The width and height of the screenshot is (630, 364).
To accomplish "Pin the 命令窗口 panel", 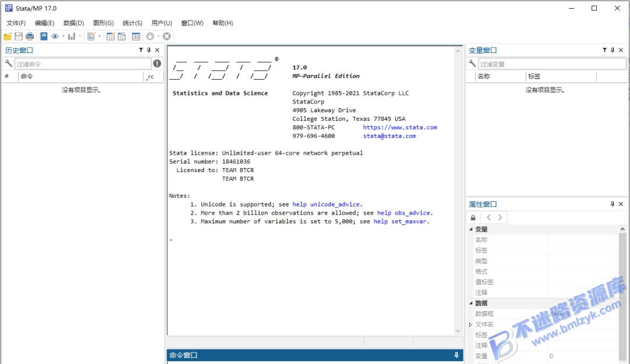I will [x=456, y=355].
